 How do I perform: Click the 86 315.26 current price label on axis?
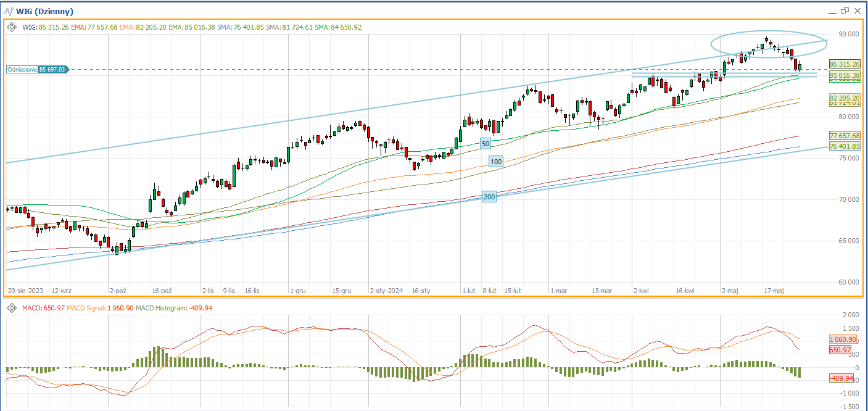[x=845, y=64]
